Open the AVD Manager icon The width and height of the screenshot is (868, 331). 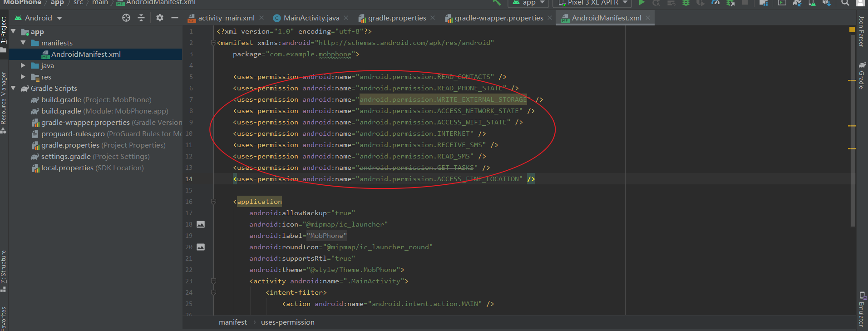pos(812,2)
